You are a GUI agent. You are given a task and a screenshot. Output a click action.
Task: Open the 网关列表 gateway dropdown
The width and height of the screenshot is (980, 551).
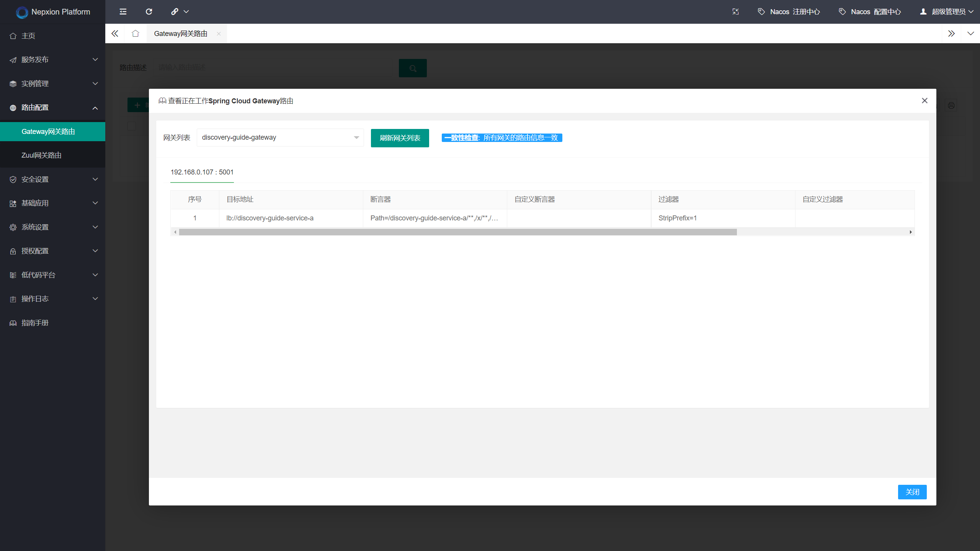[x=280, y=137]
